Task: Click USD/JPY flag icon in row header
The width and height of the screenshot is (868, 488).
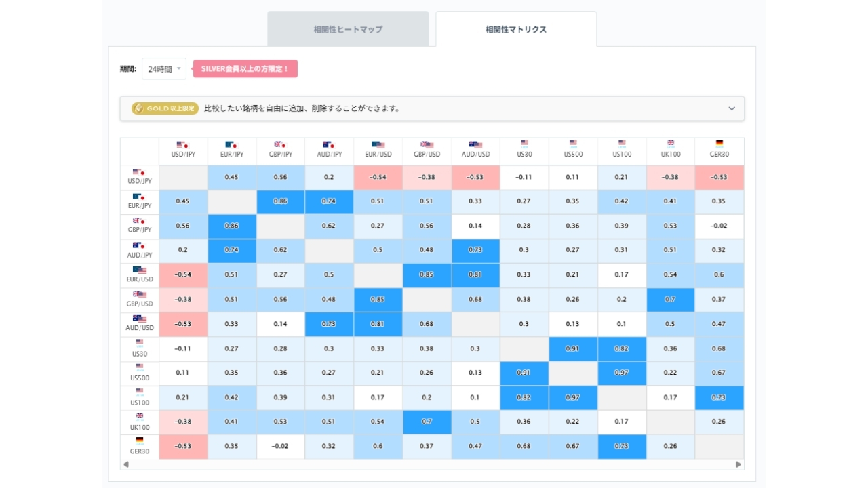Action: coord(140,172)
